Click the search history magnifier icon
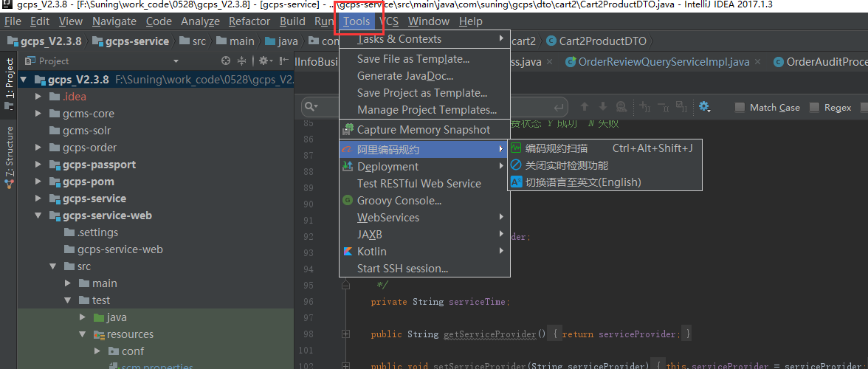Viewport: 868px width, 369px height. (x=311, y=107)
